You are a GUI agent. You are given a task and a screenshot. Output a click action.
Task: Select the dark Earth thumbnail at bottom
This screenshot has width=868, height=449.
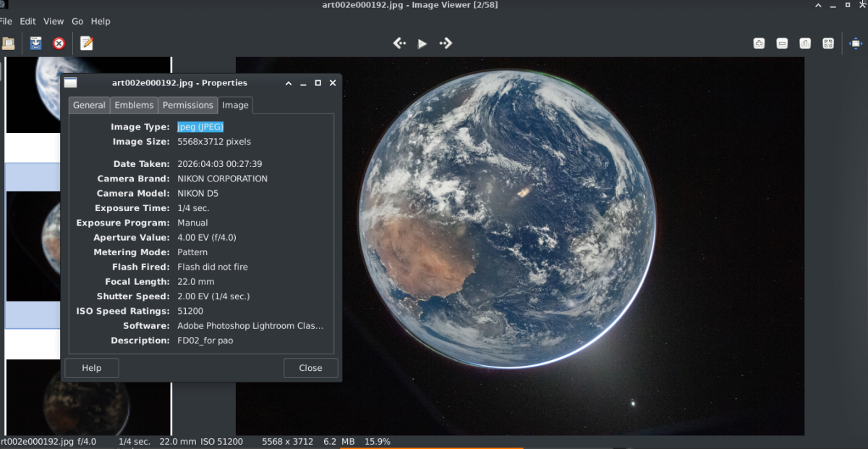tap(88, 397)
